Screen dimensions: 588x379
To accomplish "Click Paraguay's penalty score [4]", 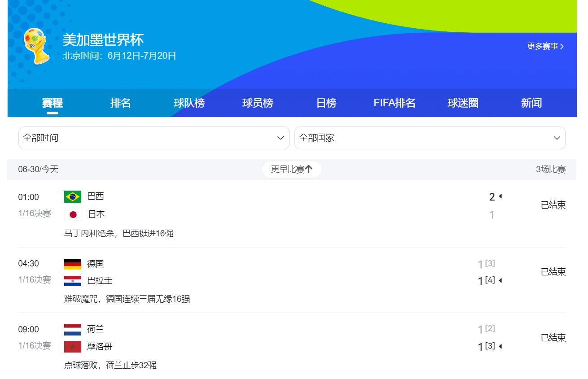I will (x=490, y=280).
